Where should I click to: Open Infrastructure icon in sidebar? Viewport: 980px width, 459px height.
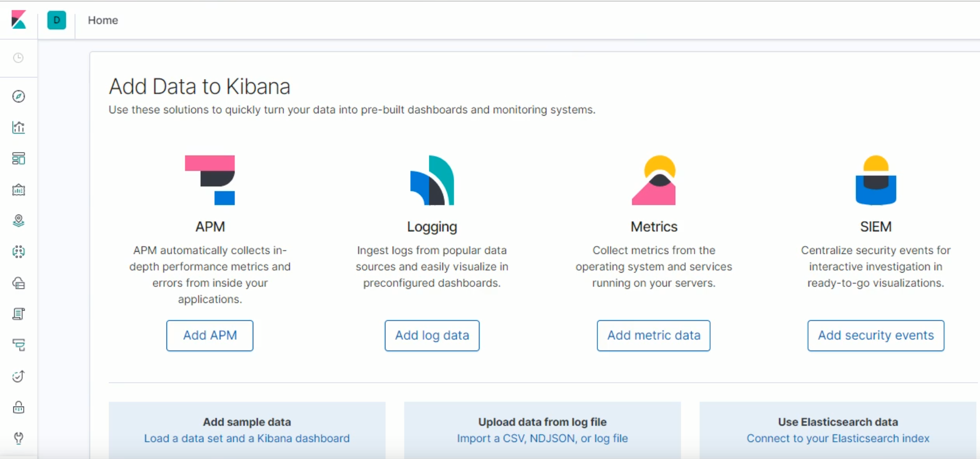tap(18, 283)
